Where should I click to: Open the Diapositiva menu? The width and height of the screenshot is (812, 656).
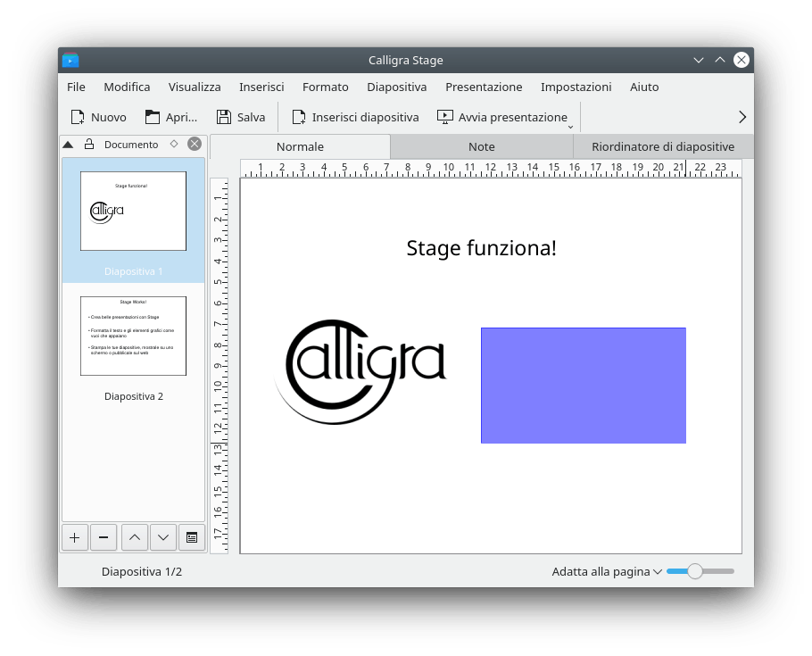(x=396, y=87)
